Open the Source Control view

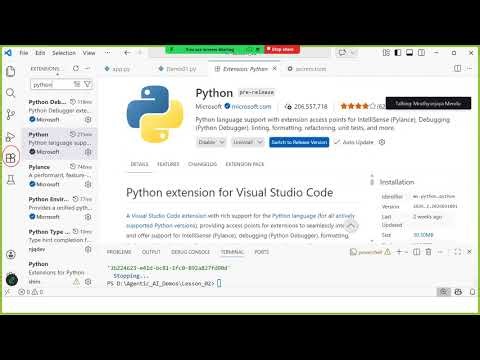click(x=11, y=114)
